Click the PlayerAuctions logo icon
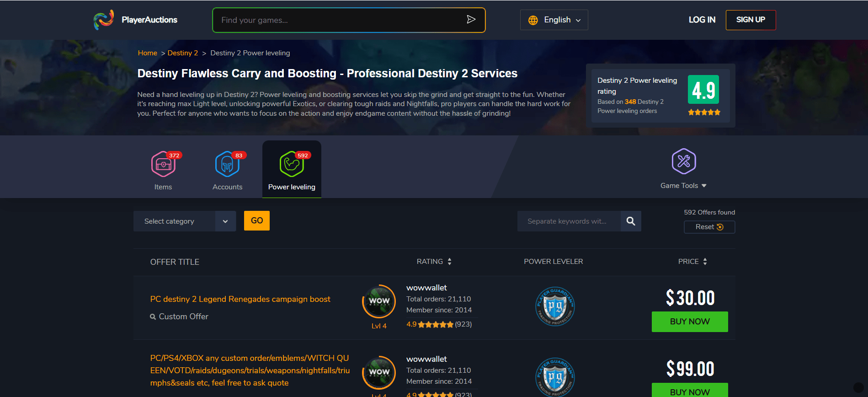The image size is (868, 397). coord(103,20)
